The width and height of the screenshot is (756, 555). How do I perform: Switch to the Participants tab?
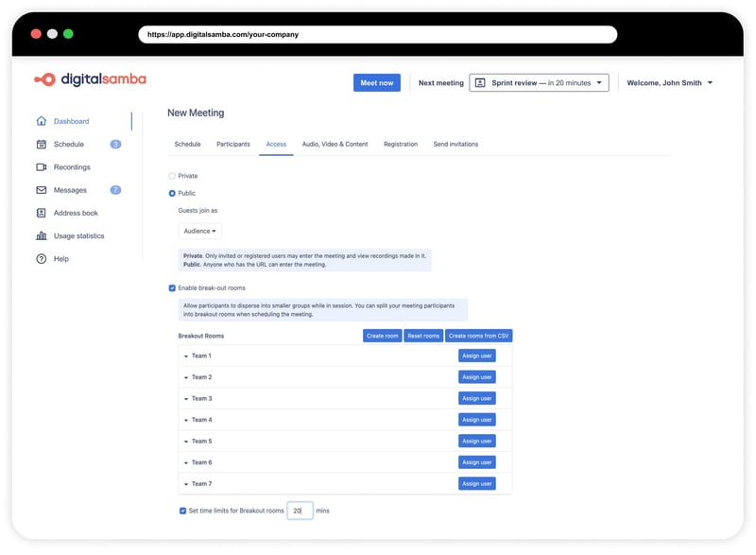[232, 145]
